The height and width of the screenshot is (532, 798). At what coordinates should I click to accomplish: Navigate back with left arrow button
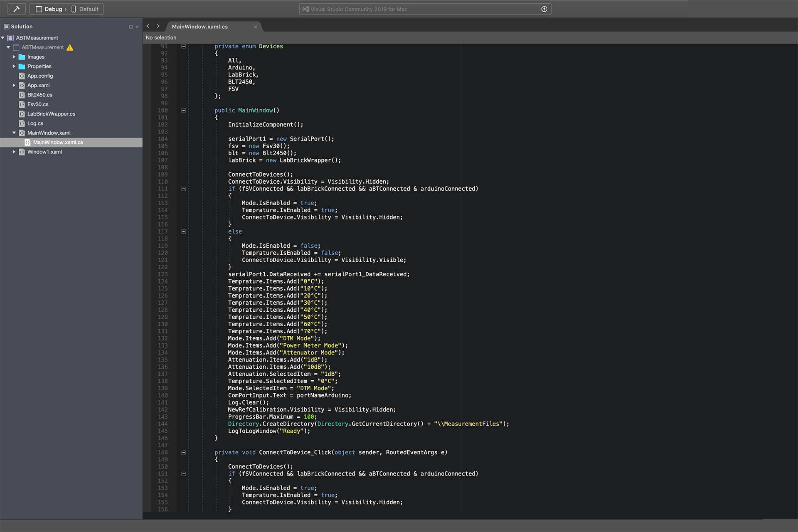tap(148, 26)
